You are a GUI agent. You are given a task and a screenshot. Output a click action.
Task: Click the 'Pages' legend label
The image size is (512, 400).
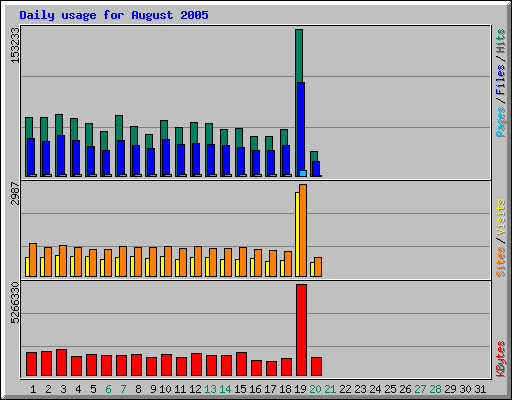pos(500,122)
